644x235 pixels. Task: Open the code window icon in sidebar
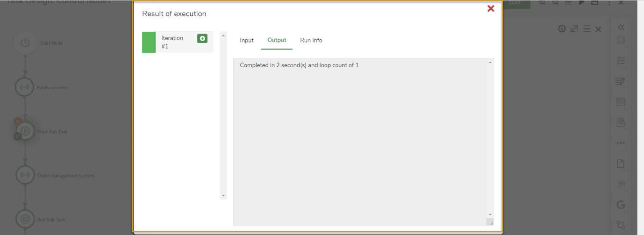coord(621,102)
